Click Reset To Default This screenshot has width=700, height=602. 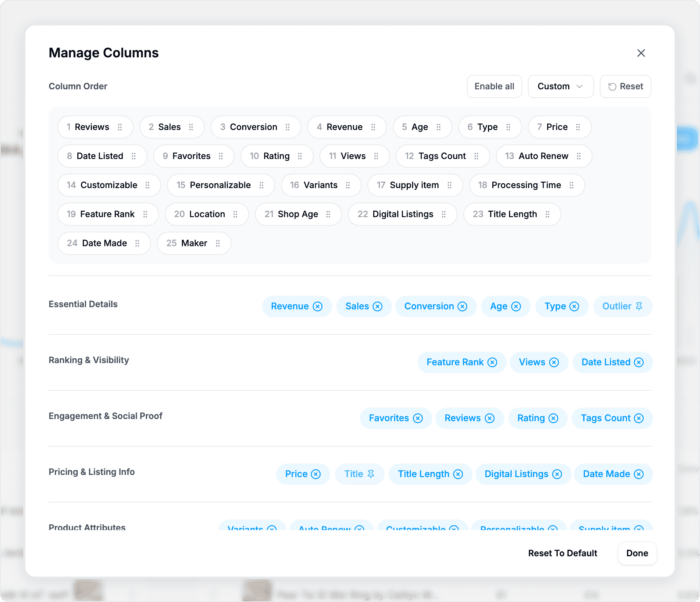coord(562,553)
